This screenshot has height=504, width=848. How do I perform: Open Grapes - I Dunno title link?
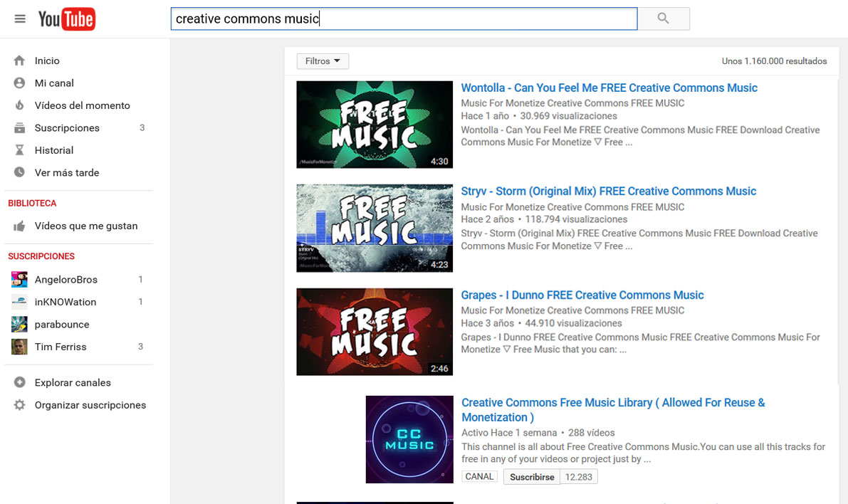tap(582, 295)
